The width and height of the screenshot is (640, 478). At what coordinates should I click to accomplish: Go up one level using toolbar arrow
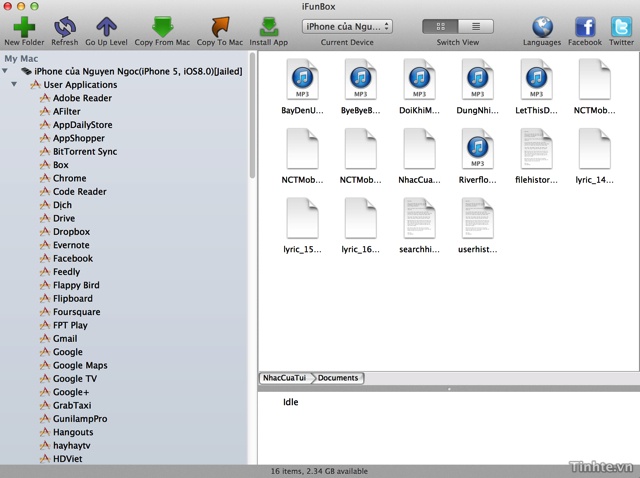[x=106, y=26]
